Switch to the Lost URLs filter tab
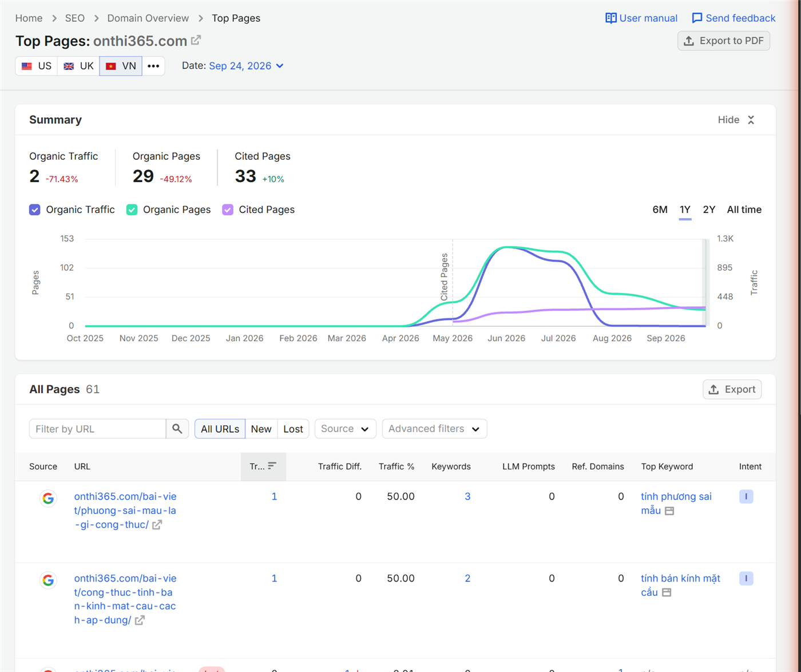 (x=293, y=429)
